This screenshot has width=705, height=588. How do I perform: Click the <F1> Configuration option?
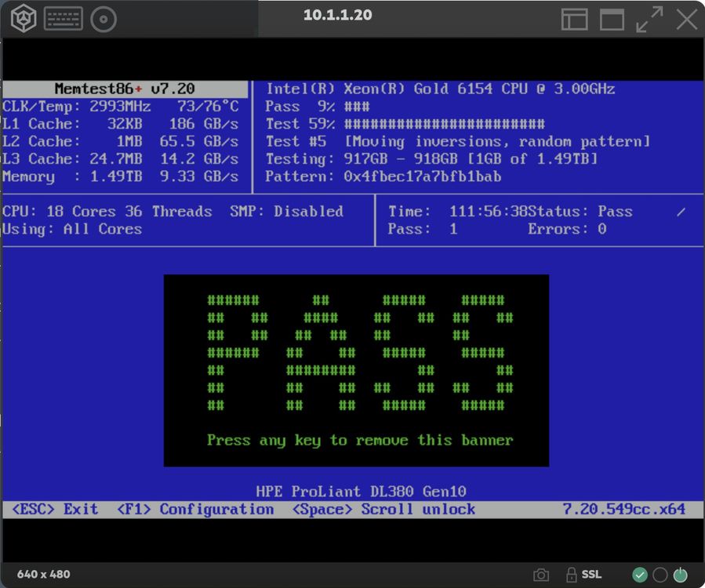[x=195, y=510]
